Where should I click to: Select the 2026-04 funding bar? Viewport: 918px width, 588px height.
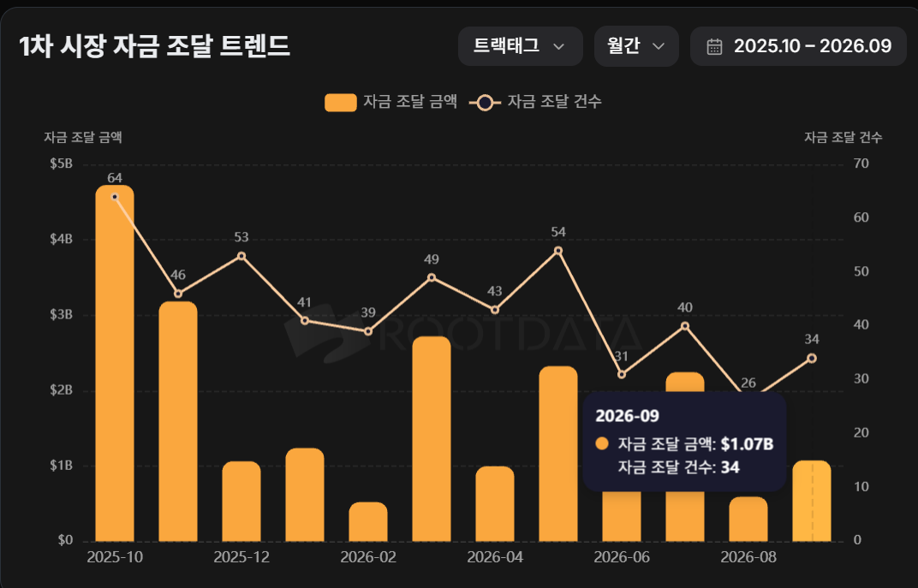click(495, 504)
